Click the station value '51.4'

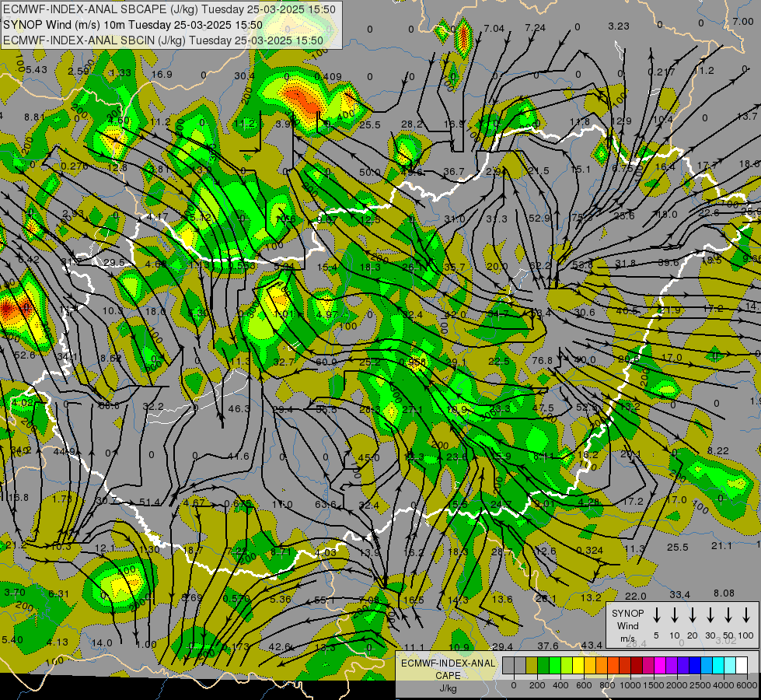149,502
